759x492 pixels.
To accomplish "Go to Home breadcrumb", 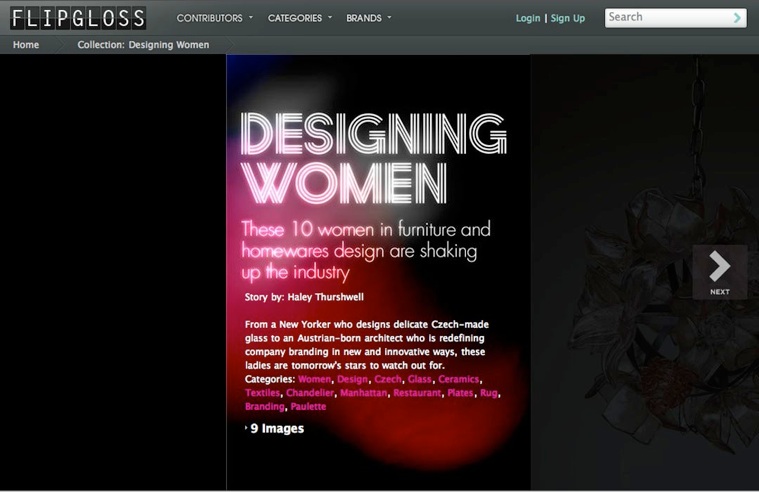I will (x=26, y=45).
